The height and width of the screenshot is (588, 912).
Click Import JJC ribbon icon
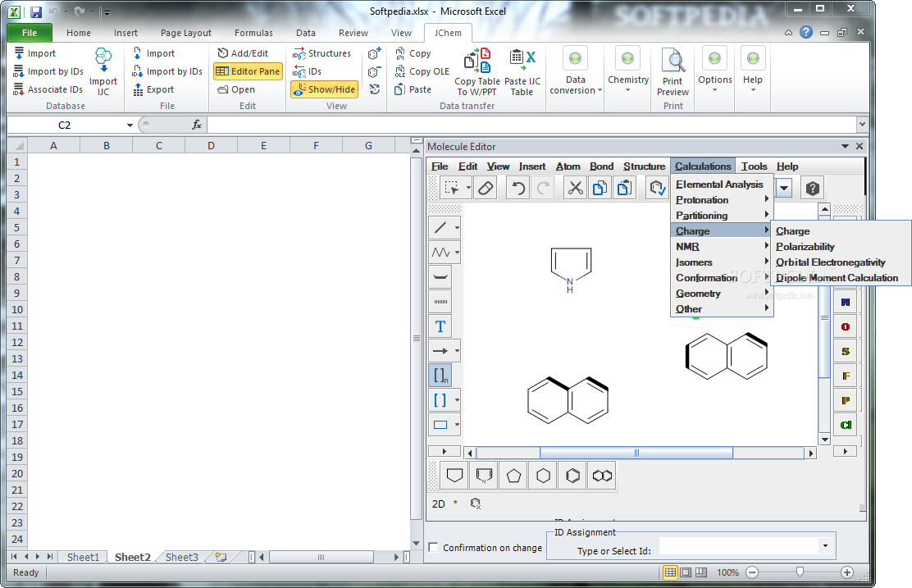point(103,71)
